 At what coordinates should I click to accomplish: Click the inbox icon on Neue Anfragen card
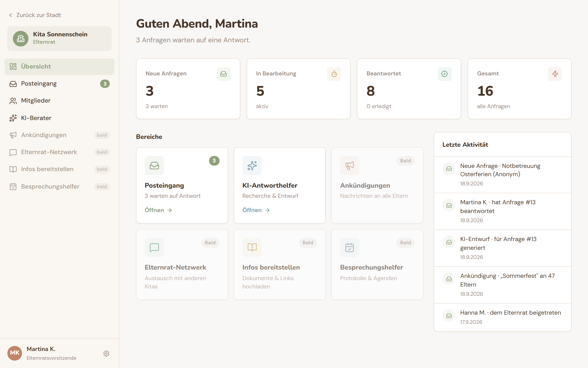(x=223, y=74)
